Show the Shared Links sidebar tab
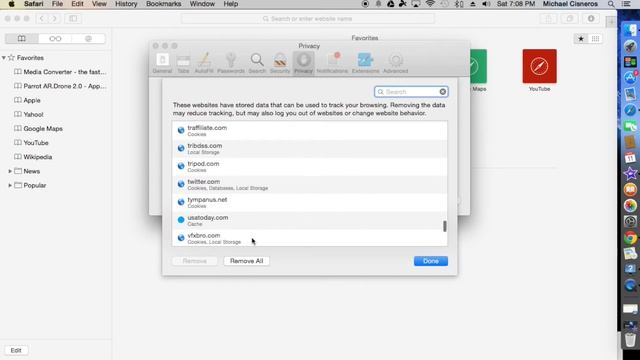Viewport: 640px width, 360px height. (88, 38)
